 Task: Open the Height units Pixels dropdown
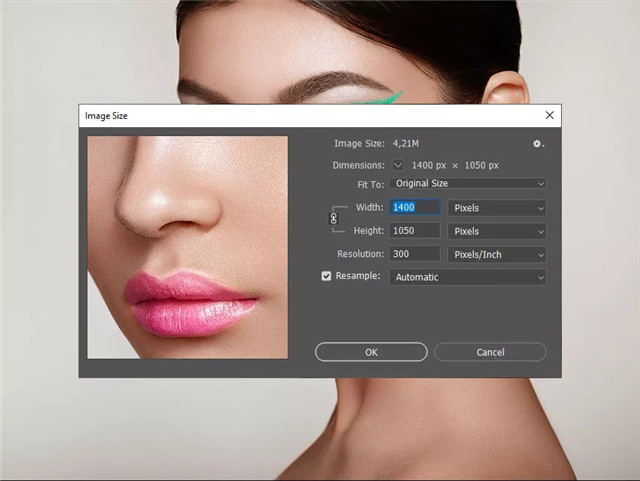click(x=496, y=231)
